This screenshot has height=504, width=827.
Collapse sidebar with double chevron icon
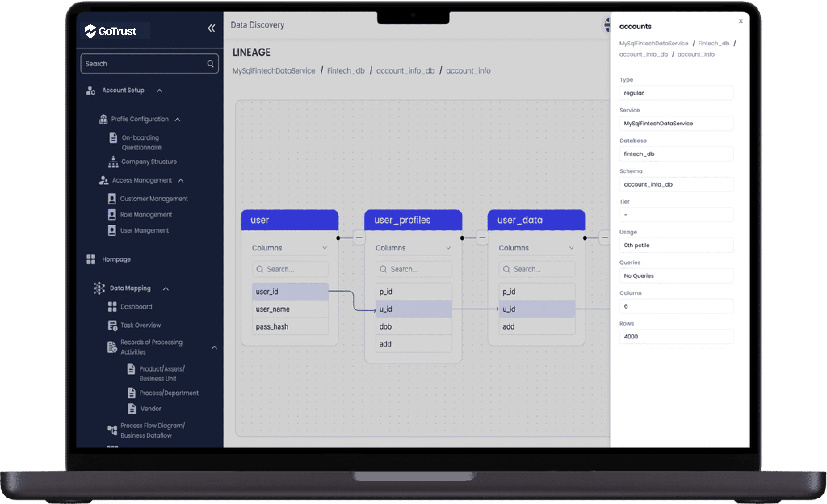211,28
